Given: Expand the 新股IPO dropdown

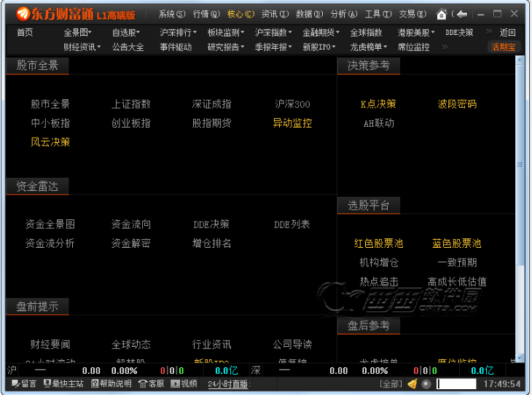Looking at the screenshot, I should pos(319,47).
